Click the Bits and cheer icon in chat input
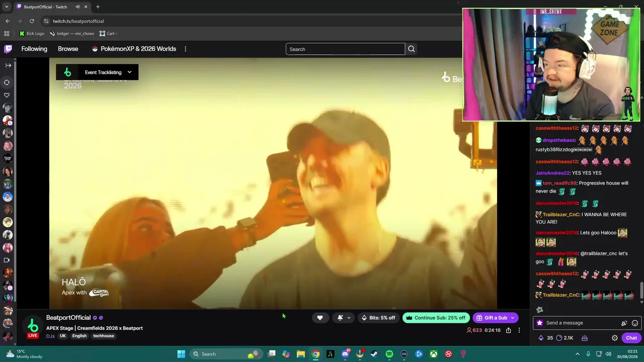Image resolution: width=644 pixels, height=362 pixels. point(624,323)
